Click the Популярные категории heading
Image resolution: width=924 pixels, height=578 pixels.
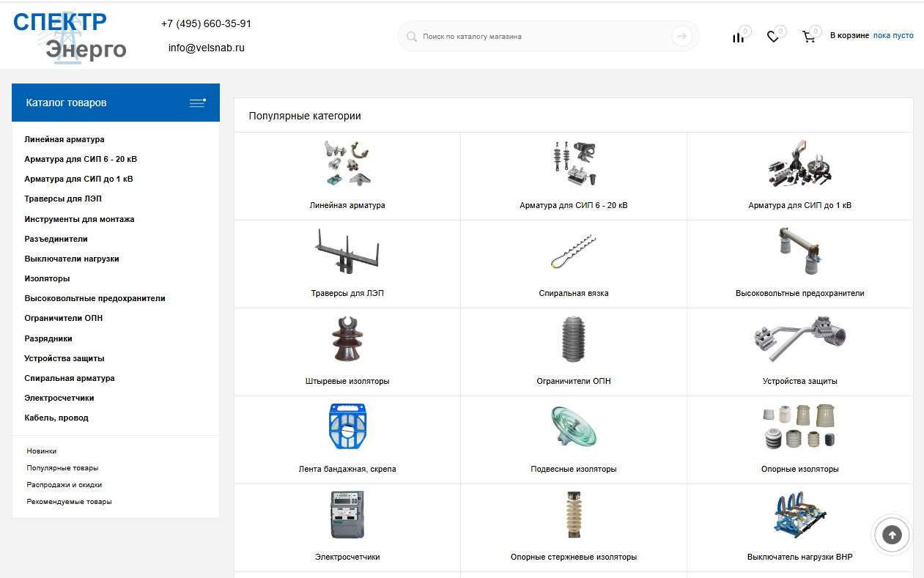[x=305, y=116]
